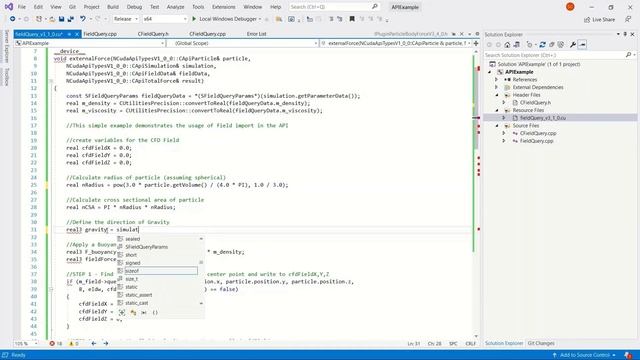Image resolution: width=640 pixels, height=360 pixels.
Task: Click the Solution Explorer search magnifier icon
Action: pyautogui.click(x=628, y=55)
